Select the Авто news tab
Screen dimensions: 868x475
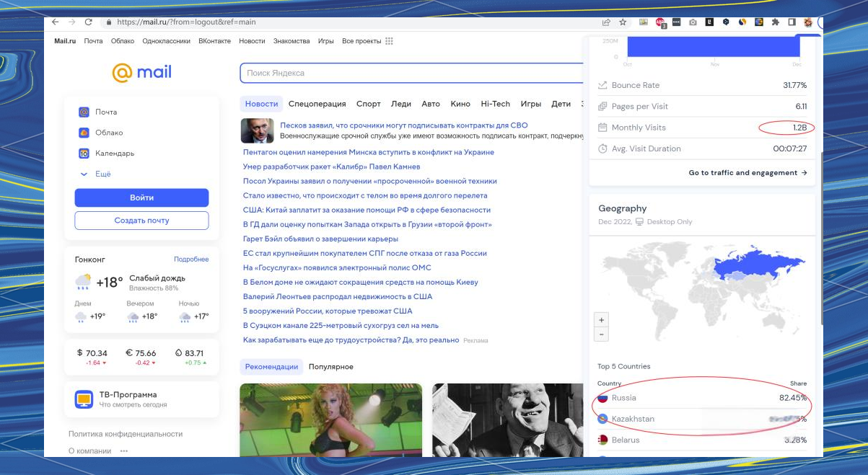coord(431,104)
